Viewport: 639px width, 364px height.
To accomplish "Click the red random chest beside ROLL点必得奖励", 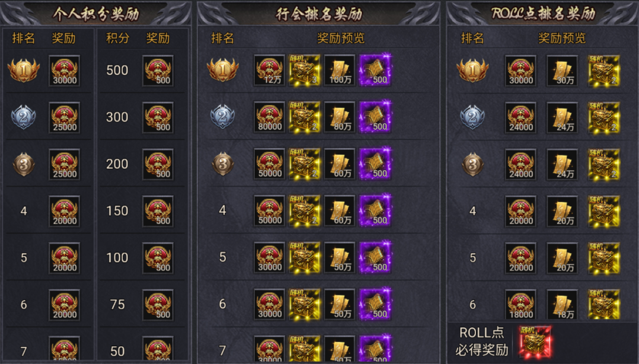I will pos(535,341).
